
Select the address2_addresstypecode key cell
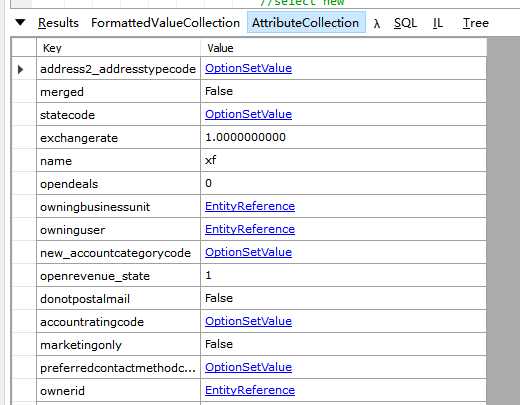click(x=118, y=68)
